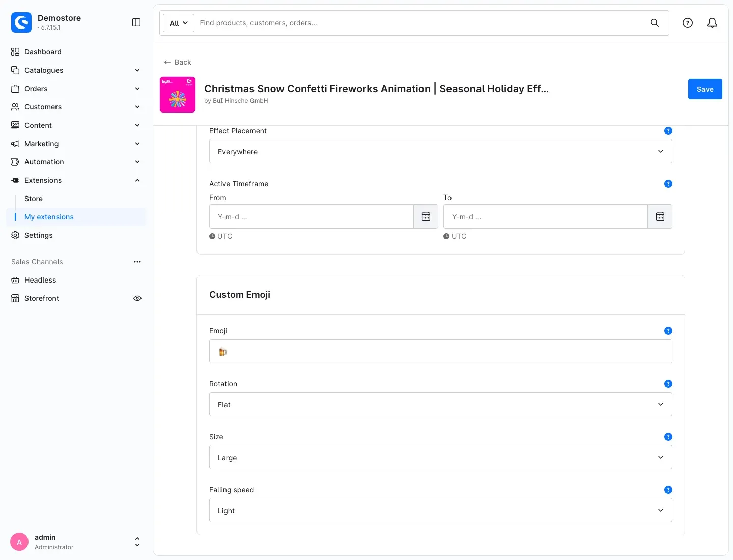Open the Falling speed dropdown

(441, 510)
